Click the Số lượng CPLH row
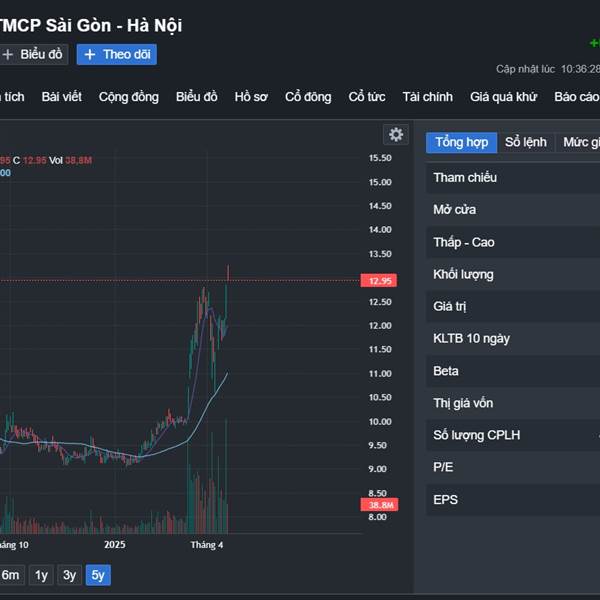The image size is (600, 600). [x=513, y=435]
